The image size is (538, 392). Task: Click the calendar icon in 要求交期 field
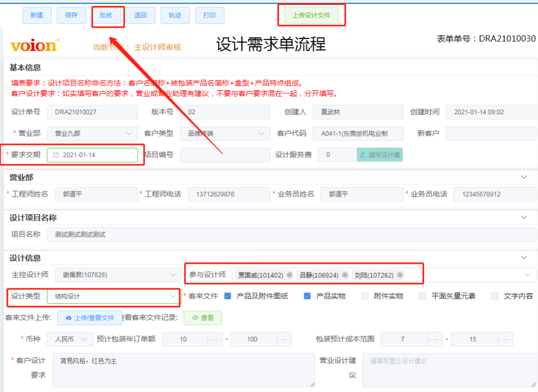[56, 155]
